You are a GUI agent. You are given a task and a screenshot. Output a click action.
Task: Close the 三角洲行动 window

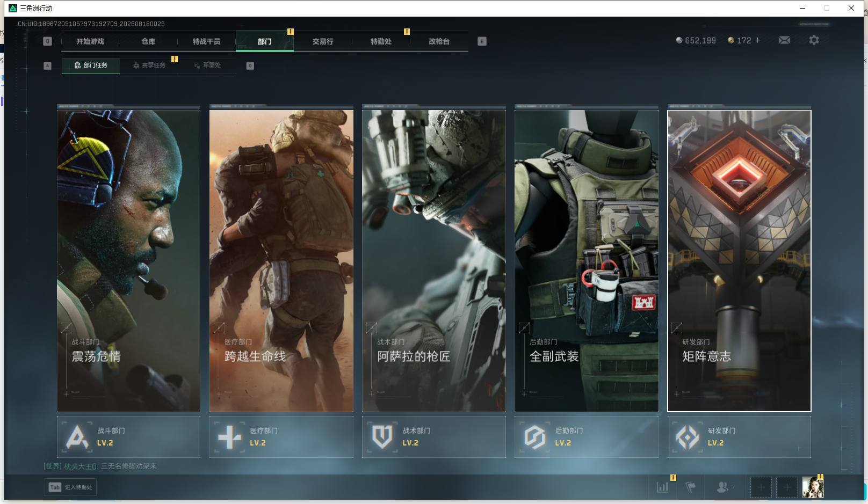(x=851, y=8)
